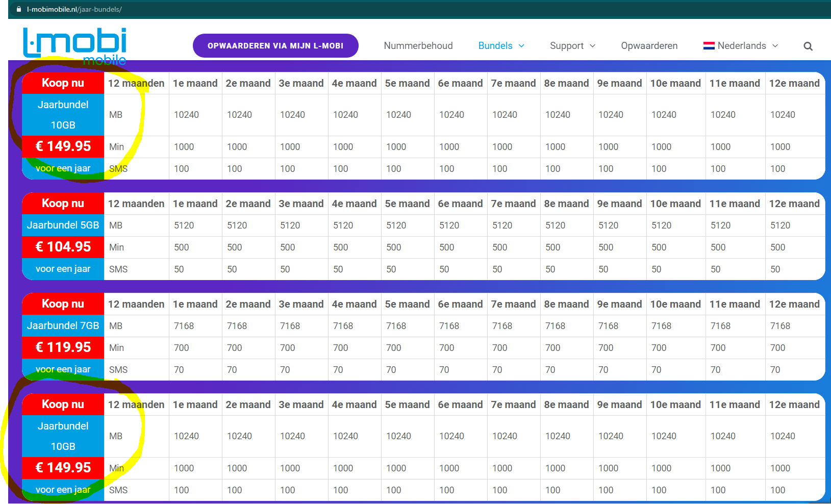Select 5120 under 6e maand
Image resolution: width=831 pixels, height=504 pixels.
pos(449,225)
